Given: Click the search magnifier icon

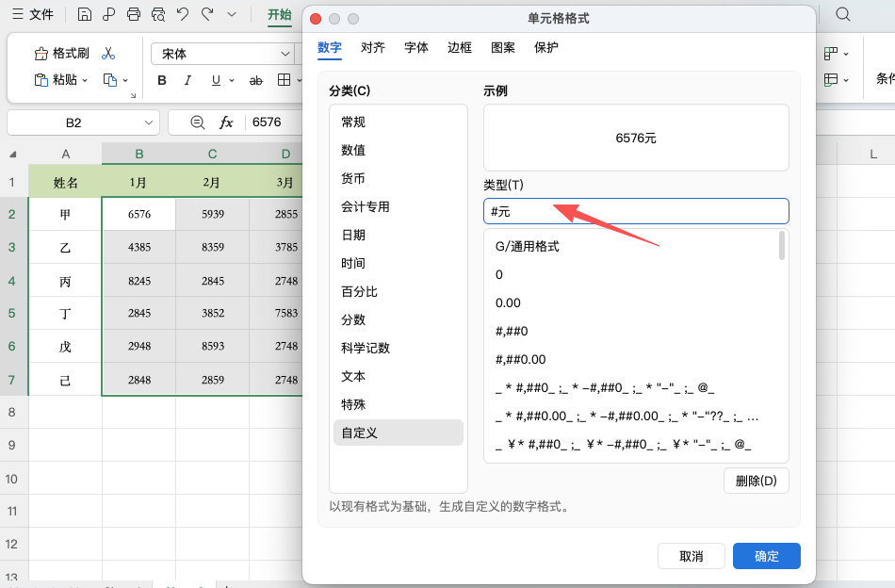Looking at the screenshot, I should pyautogui.click(x=843, y=14).
